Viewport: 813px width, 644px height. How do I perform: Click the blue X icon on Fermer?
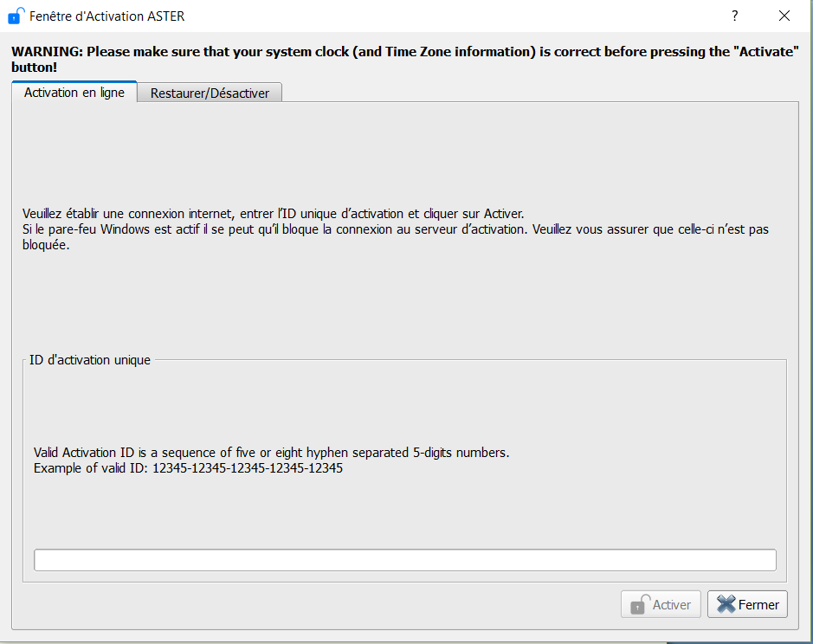[726, 604]
